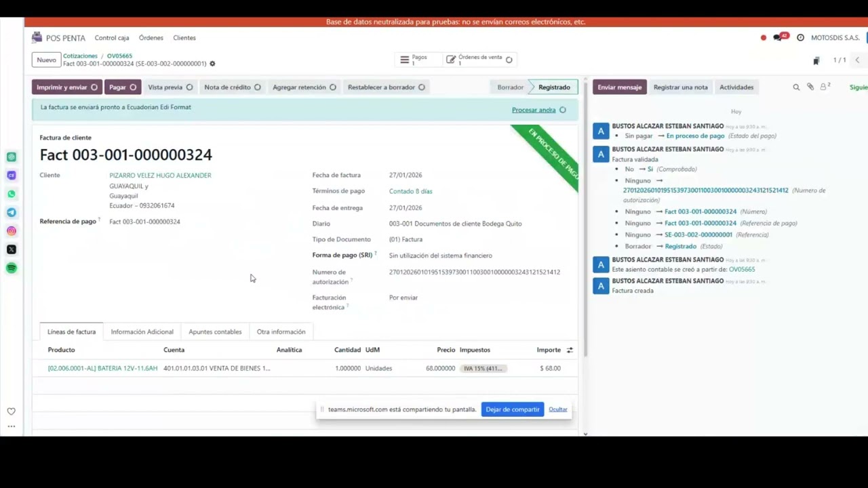Switch to Líneas de factura tab
Screen dimensions: 868x488
click(71, 331)
